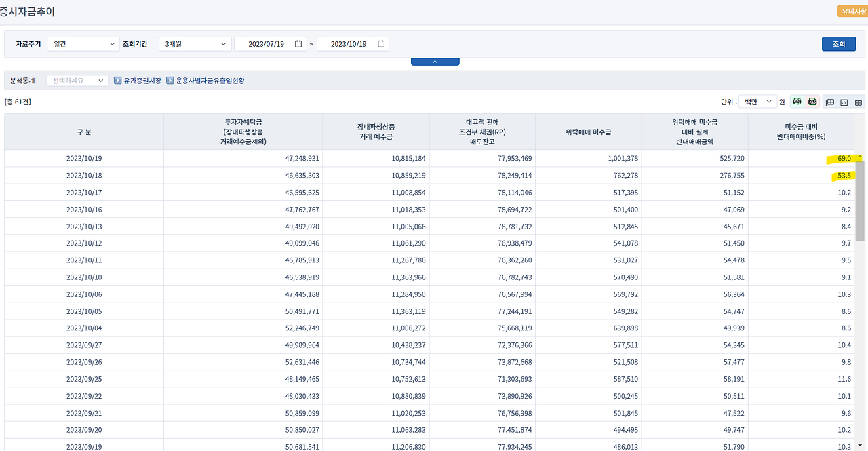Click the 대고객 환매 조건부 채권(RP) header

482,132
